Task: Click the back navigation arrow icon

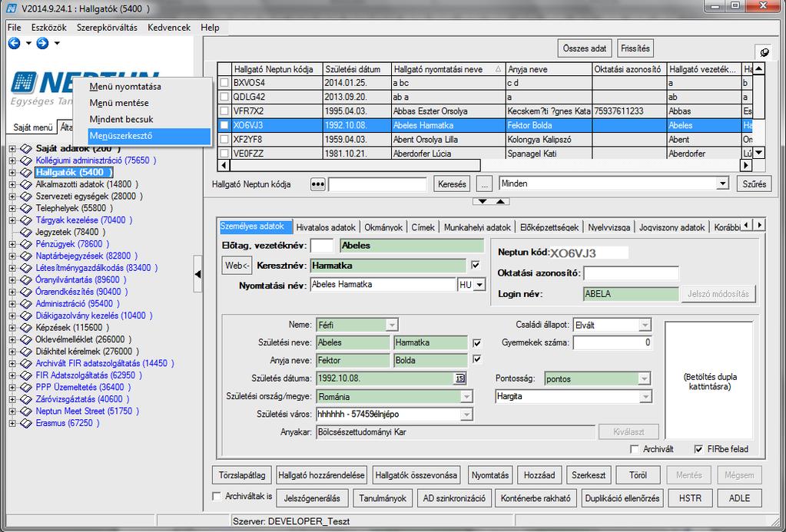Action: click(x=14, y=44)
